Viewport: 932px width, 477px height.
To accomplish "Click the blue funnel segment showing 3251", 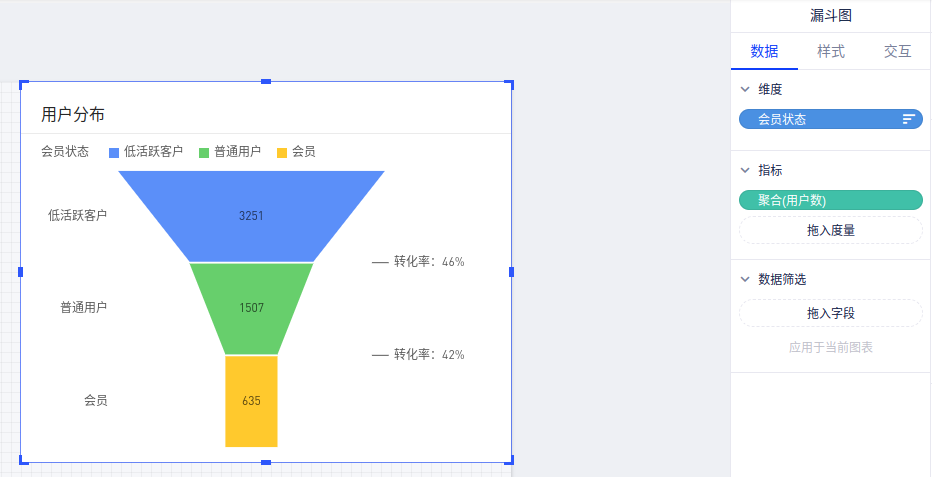I will point(251,215).
